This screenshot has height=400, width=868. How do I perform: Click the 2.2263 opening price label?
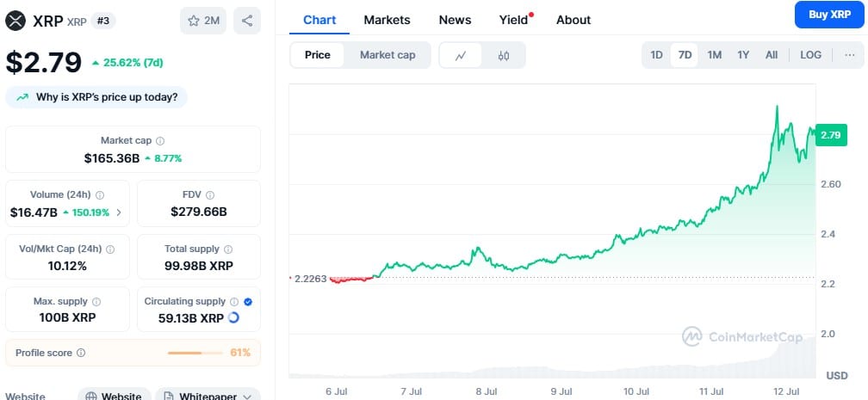311,279
